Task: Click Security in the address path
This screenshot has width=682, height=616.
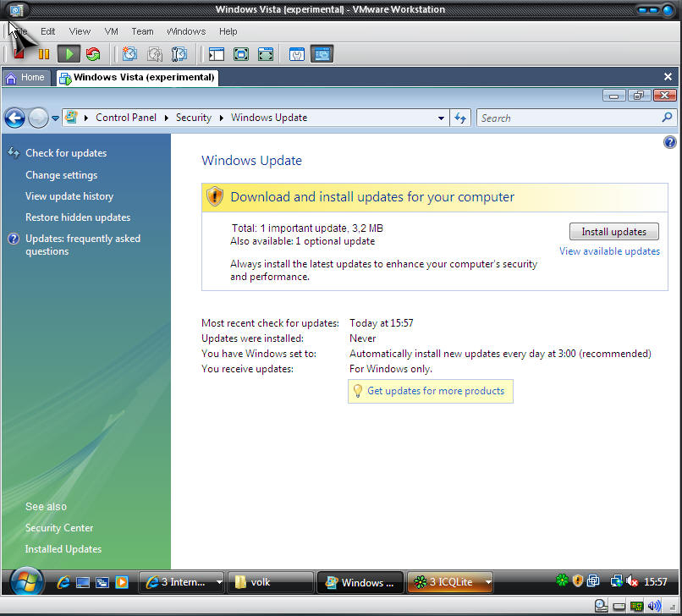Action: 194,118
